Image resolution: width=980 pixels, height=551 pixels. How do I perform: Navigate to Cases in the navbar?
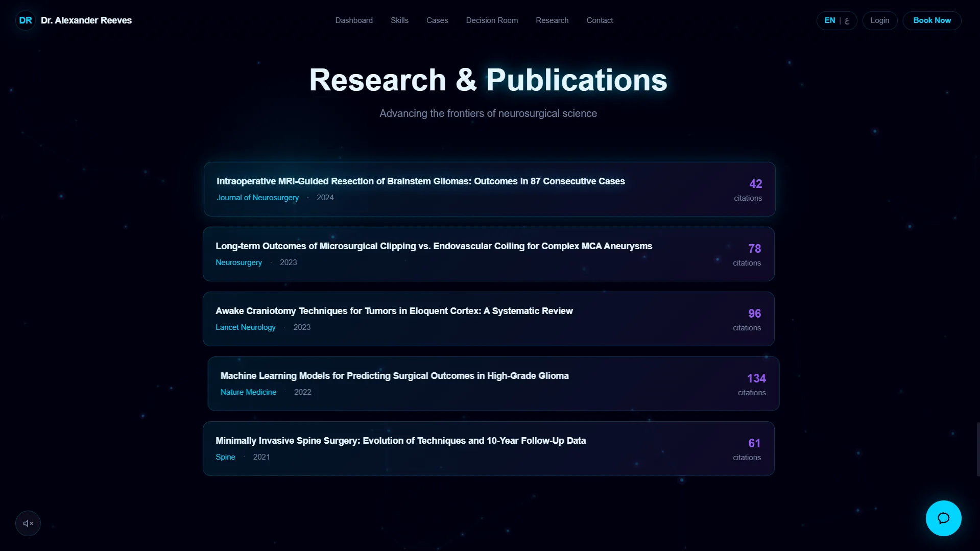(437, 20)
